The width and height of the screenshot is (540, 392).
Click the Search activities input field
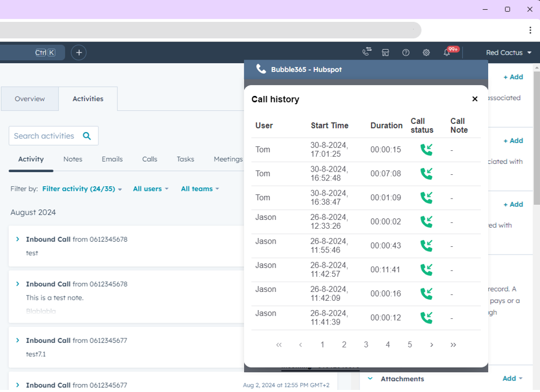coord(46,136)
